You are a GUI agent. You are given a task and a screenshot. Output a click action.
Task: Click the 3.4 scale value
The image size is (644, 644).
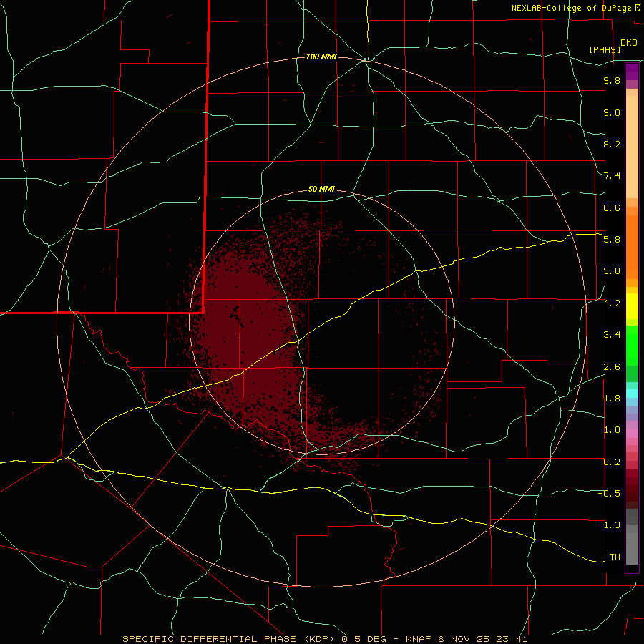[612, 335]
